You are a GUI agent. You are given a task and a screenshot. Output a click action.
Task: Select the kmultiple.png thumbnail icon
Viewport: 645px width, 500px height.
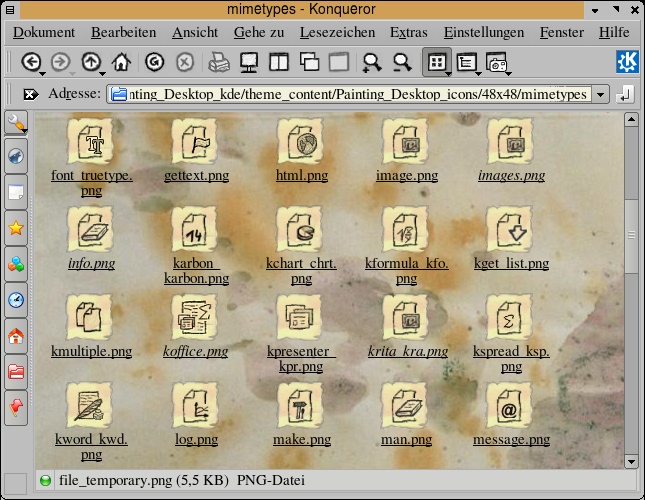pos(89,317)
